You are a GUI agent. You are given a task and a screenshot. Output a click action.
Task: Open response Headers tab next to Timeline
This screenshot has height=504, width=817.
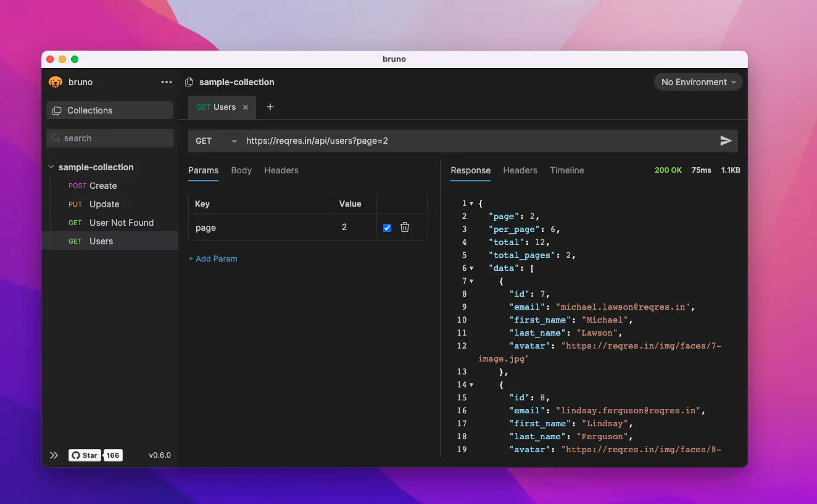point(520,170)
